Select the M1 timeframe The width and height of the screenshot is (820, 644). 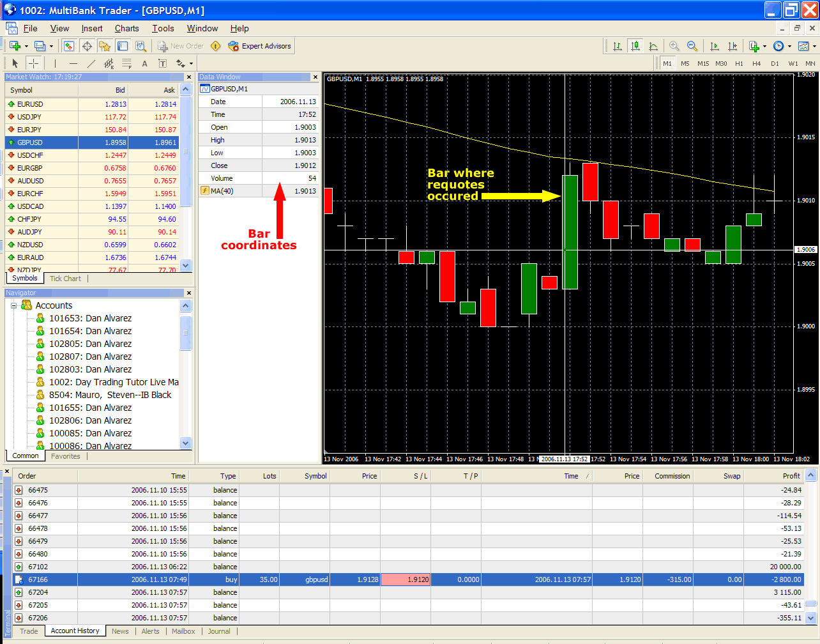click(667, 63)
